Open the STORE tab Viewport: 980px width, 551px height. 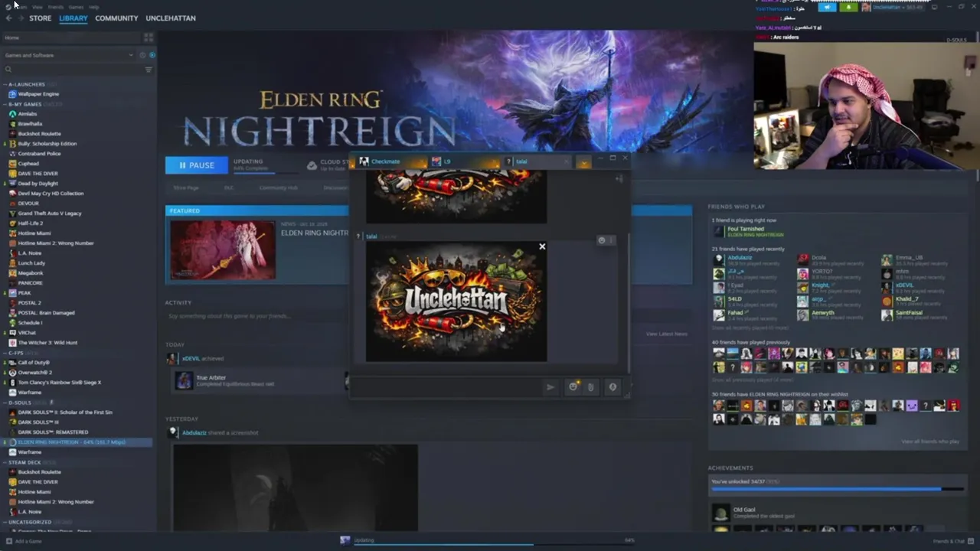(41, 18)
